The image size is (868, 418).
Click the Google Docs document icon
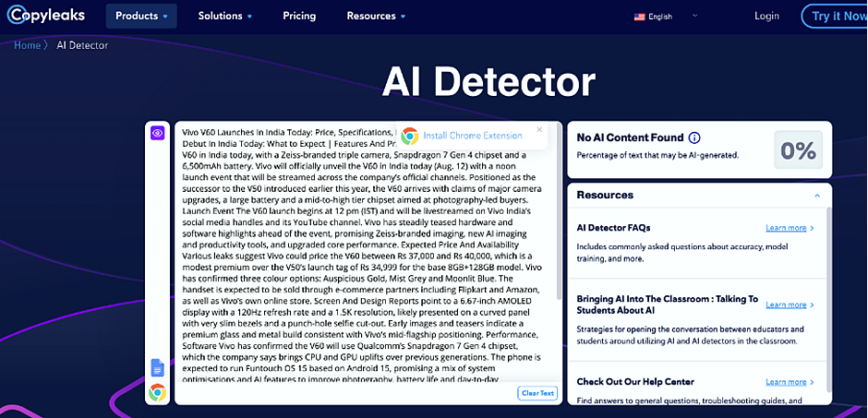158,367
